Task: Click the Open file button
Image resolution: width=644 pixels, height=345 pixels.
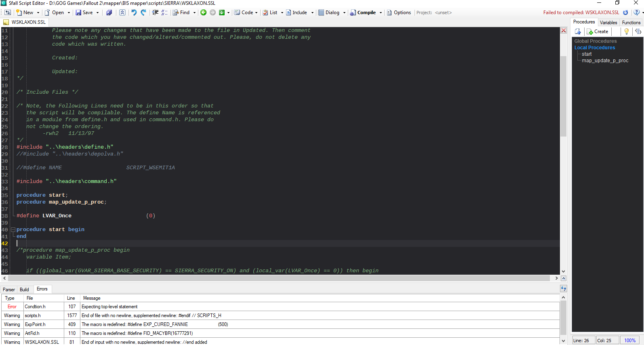Action: [54, 13]
